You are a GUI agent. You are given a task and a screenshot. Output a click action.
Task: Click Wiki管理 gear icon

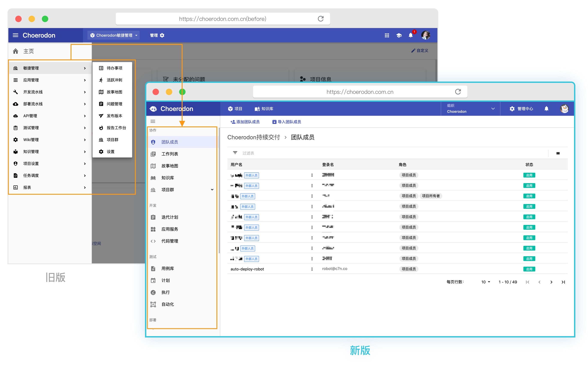pos(15,140)
